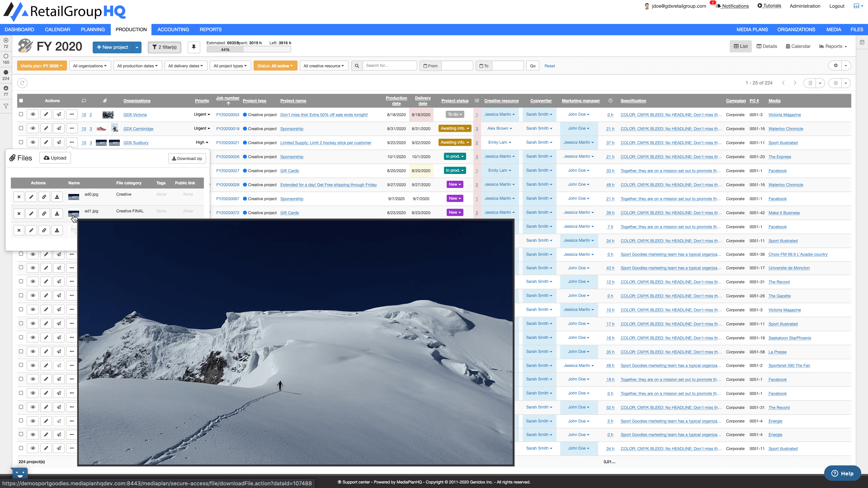Open job number FY20200003 link
Screen dimensions: 868x488
227,115
